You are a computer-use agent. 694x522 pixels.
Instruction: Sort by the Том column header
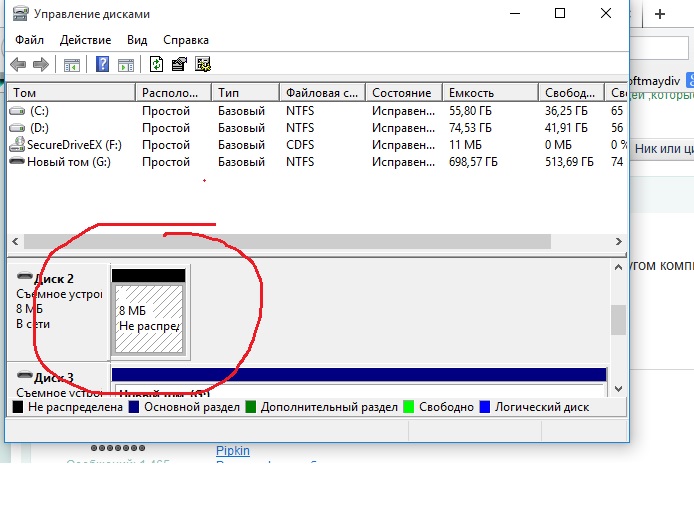pos(71,93)
